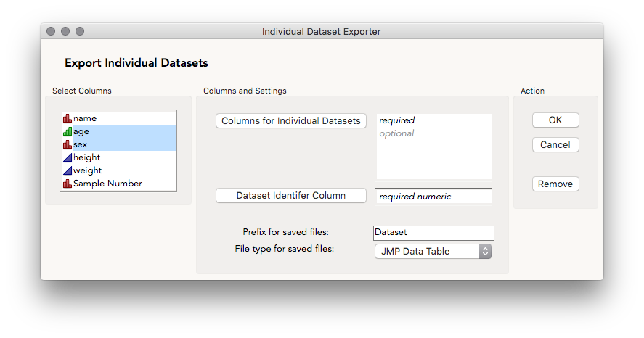Confirm the export with OK

tap(555, 120)
